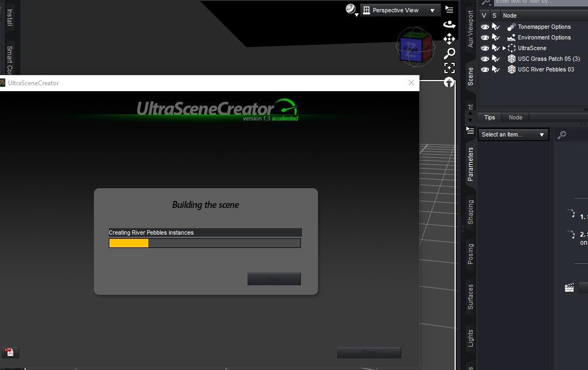Click the USC Grass Patch cube icon
588x370 pixels.
coord(511,59)
